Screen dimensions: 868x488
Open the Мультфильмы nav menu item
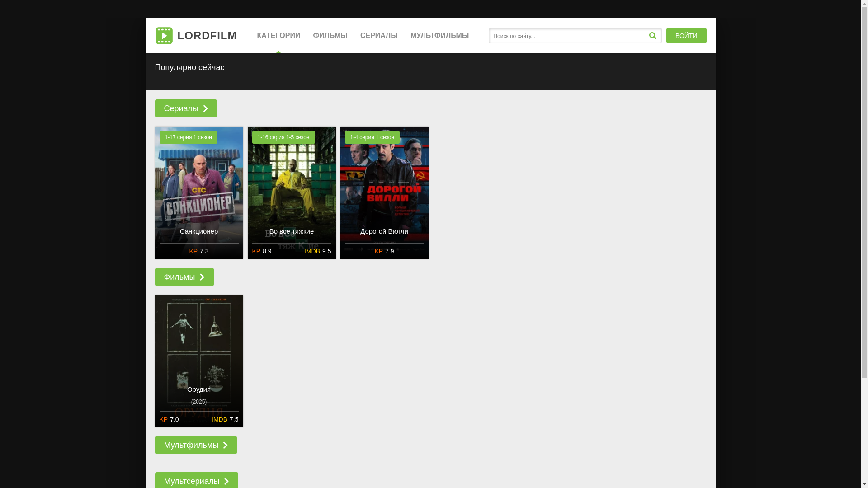pyautogui.click(x=439, y=36)
